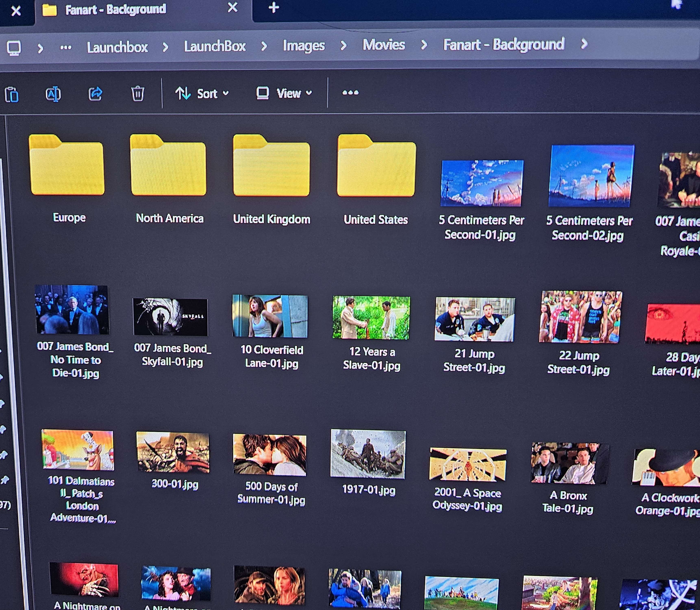Expand chevron after Images breadcrumb
The height and width of the screenshot is (610, 700).
tap(343, 45)
